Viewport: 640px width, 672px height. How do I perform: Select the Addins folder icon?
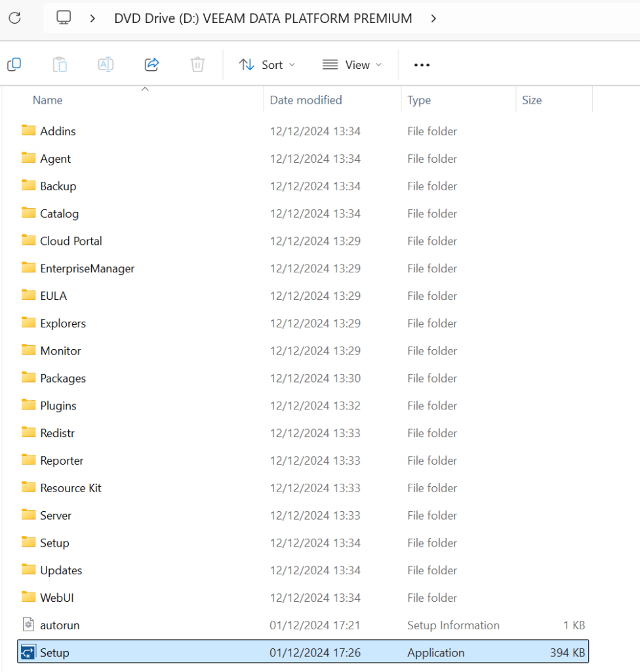point(29,131)
